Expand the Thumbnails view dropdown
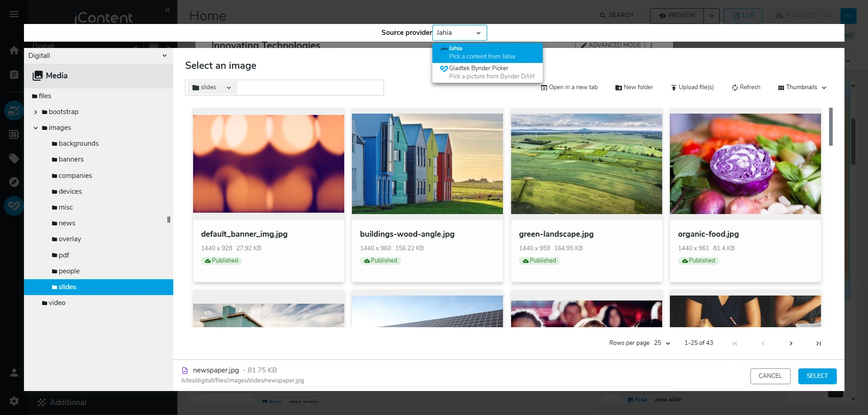Screen dimensions: 868x415 click(801, 87)
